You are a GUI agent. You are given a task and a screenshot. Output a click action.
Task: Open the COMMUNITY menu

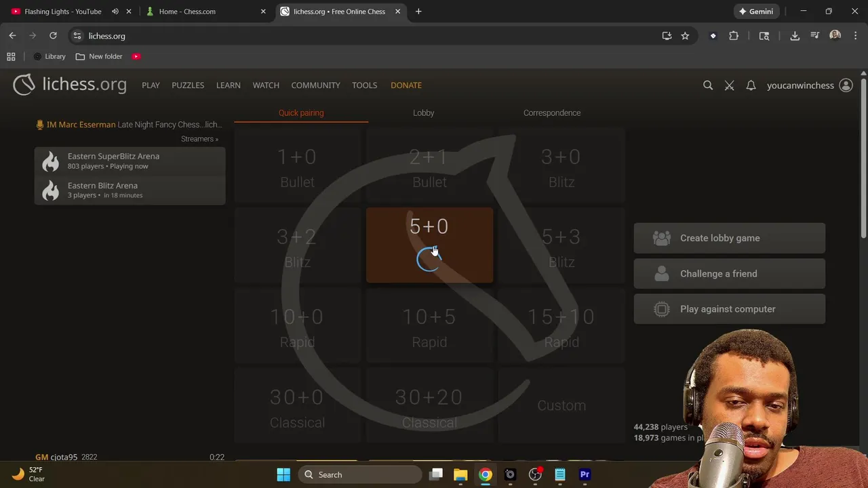tap(315, 85)
